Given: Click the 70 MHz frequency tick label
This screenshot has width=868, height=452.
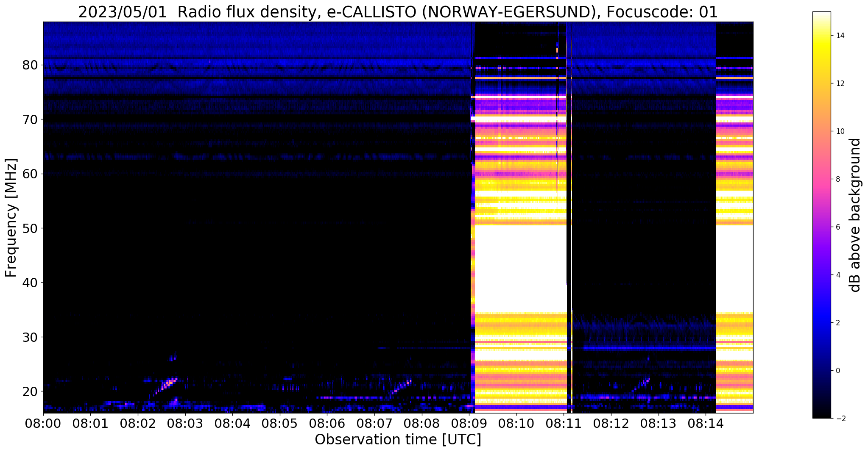Looking at the screenshot, I should point(31,119).
